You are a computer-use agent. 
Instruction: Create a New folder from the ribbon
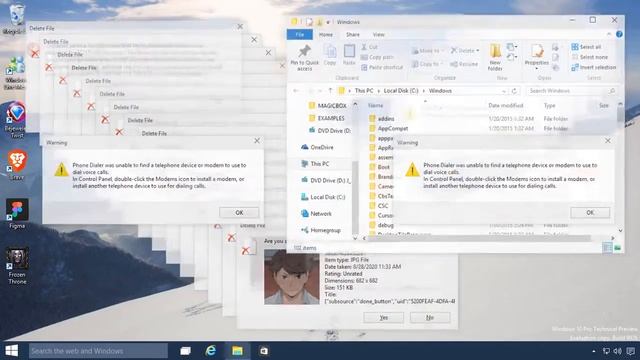click(495, 57)
